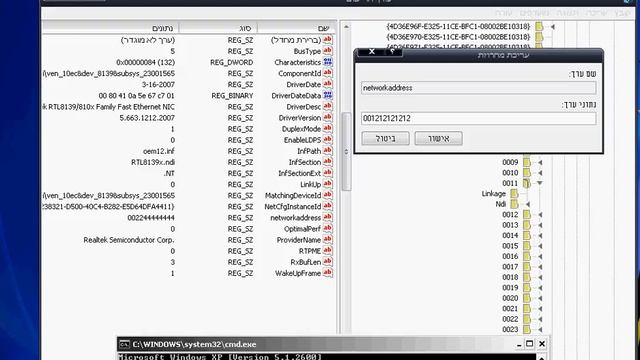Click the dialog help question-mark button
This screenshot has width=640, height=360.
(x=392, y=52)
